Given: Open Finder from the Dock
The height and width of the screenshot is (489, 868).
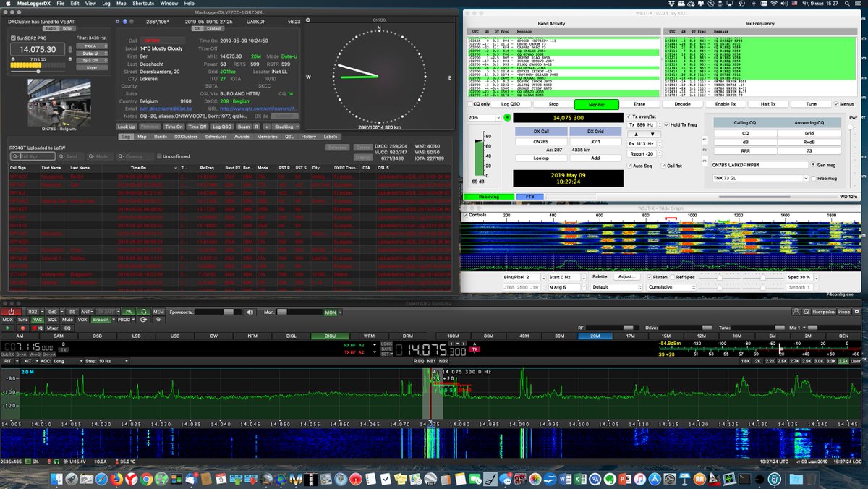Looking at the screenshot, I should [x=57, y=478].
